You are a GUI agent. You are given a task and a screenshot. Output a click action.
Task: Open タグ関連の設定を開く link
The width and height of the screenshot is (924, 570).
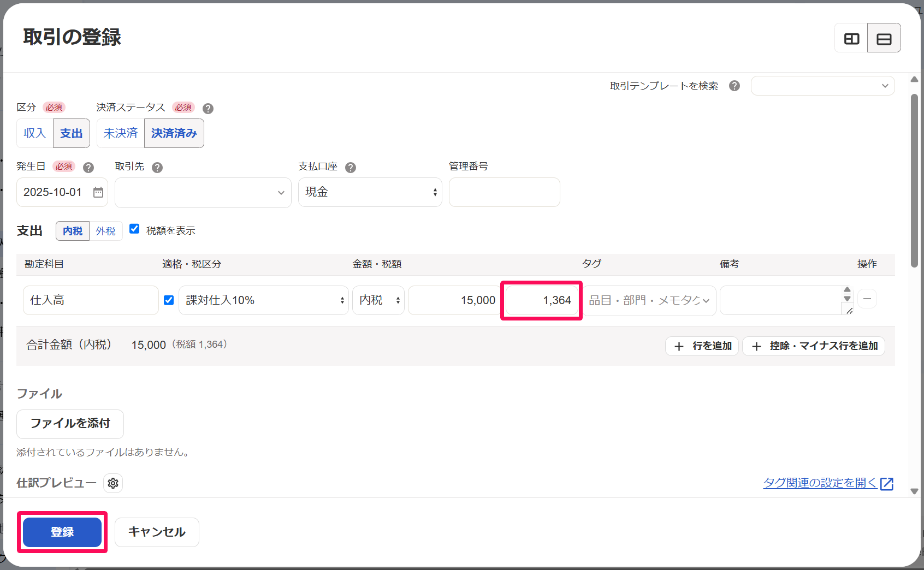pyautogui.click(x=820, y=483)
